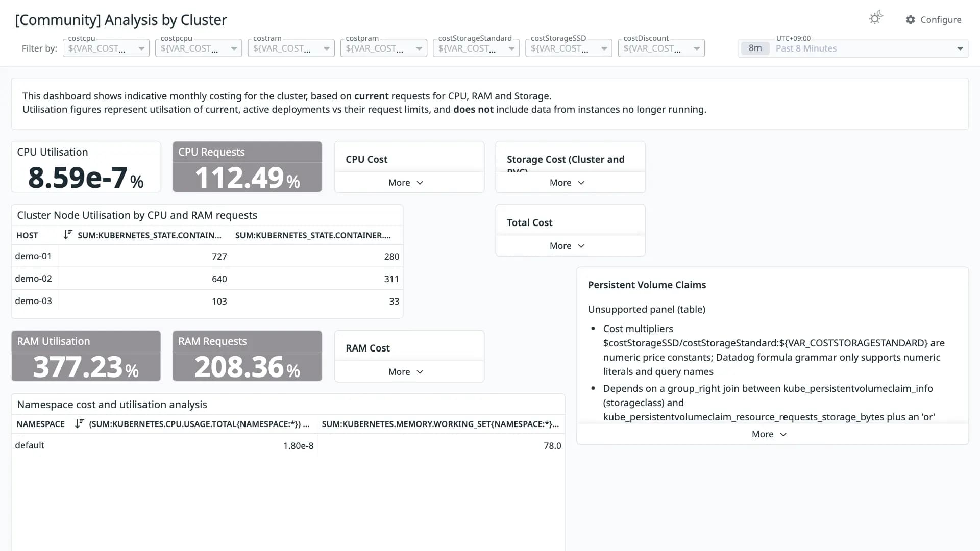Open the costStorageStandard filter dropdown
980x551 pixels.
[x=476, y=48]
